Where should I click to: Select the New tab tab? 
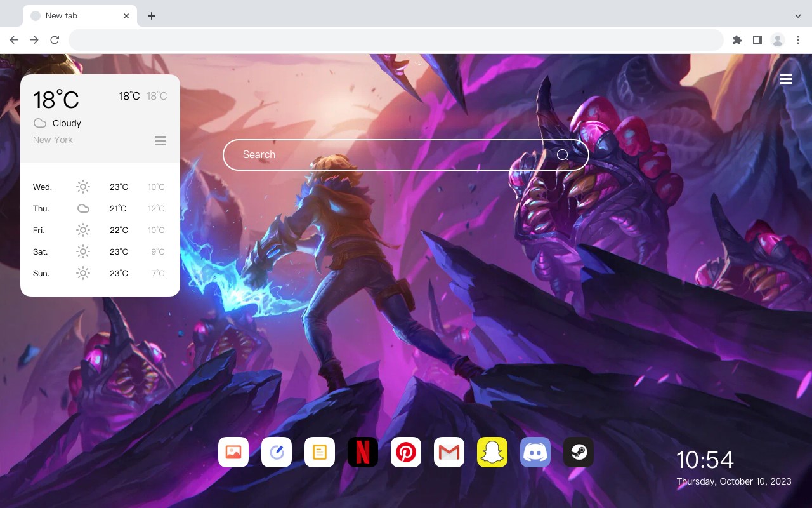pos(80,15)
